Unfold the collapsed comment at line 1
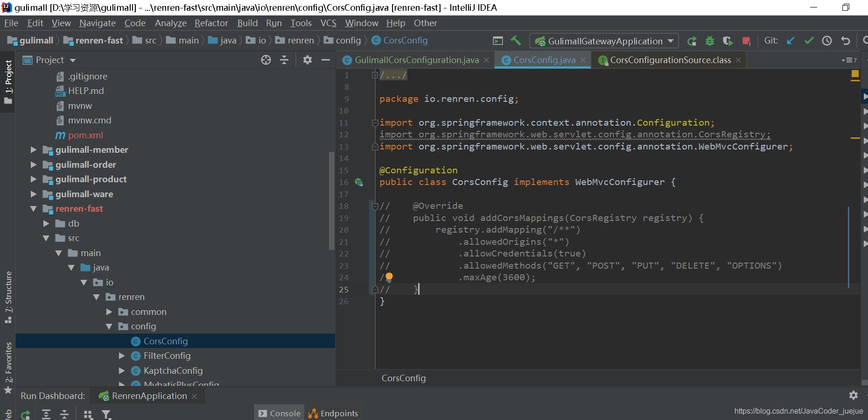The image size is (868, 420). 375,75
